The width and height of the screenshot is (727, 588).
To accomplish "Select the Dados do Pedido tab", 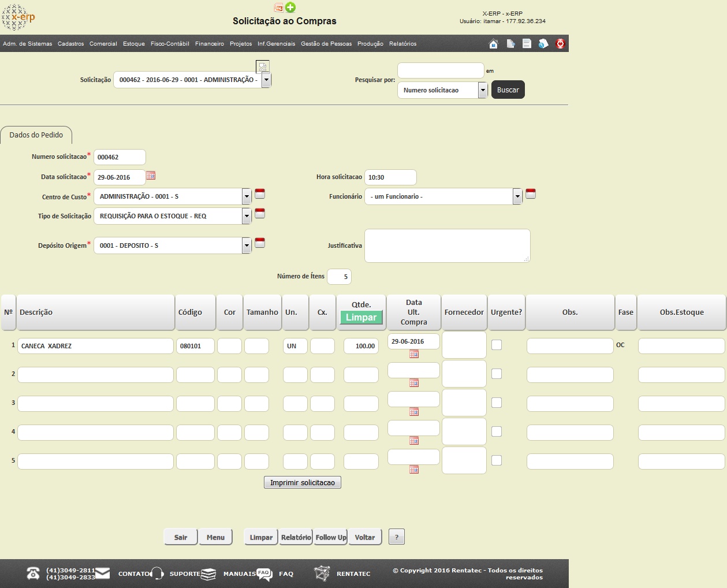I will (36, 135).
